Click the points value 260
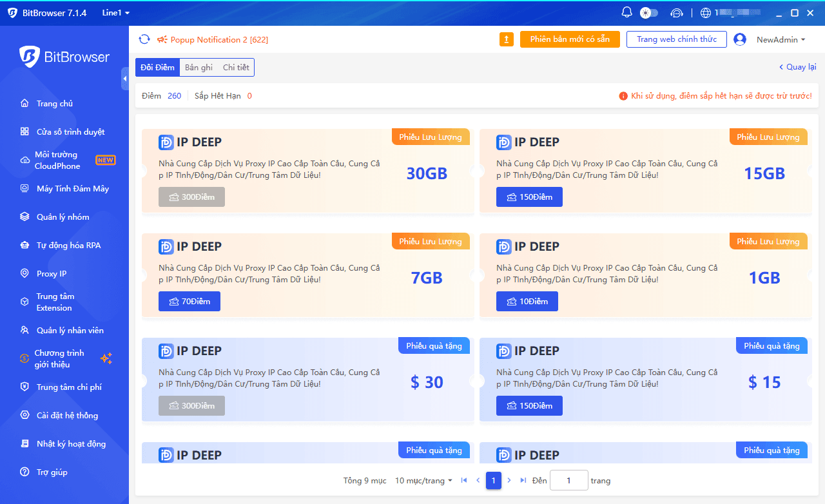This screenshot has height=504, width=825. pyautogui.click(x=174, y=96)
